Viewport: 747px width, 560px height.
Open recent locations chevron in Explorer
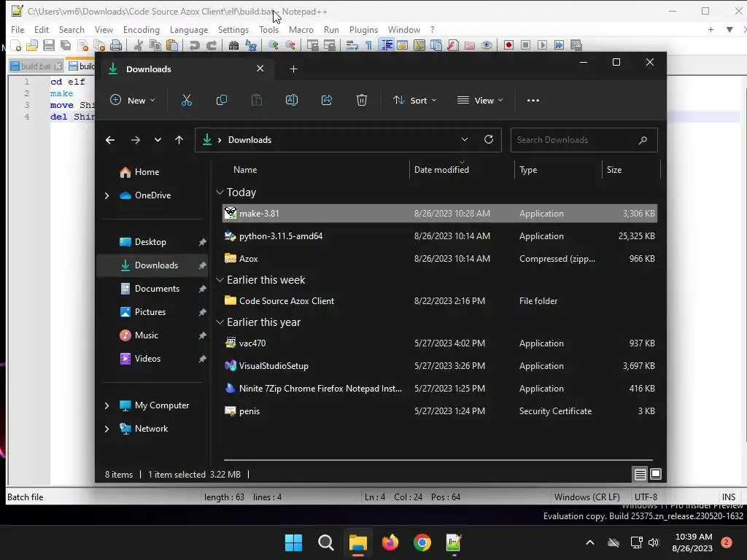(x=158, y=140)
